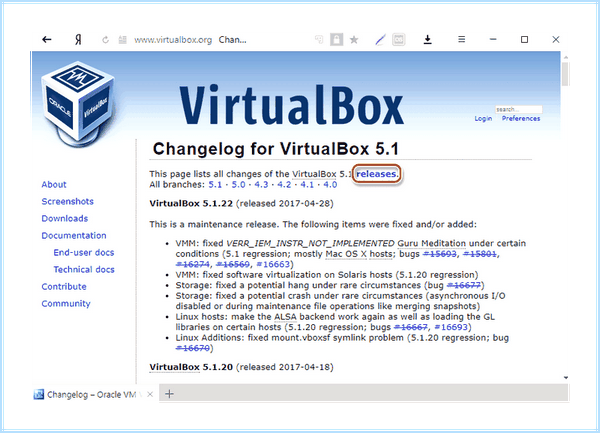Click the Chan... page title in address bar

(232, 40)
